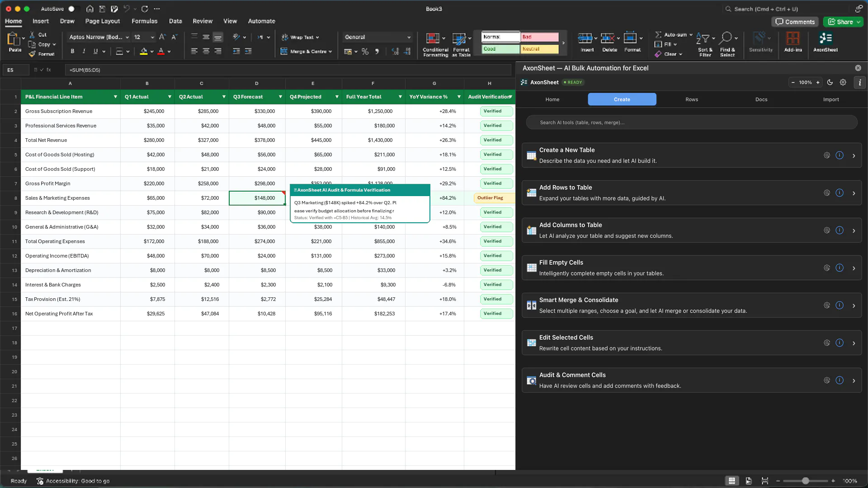Open the YoY Variance % filter dropdown
This screenshot has width=868, height=488.
point(459,97)
